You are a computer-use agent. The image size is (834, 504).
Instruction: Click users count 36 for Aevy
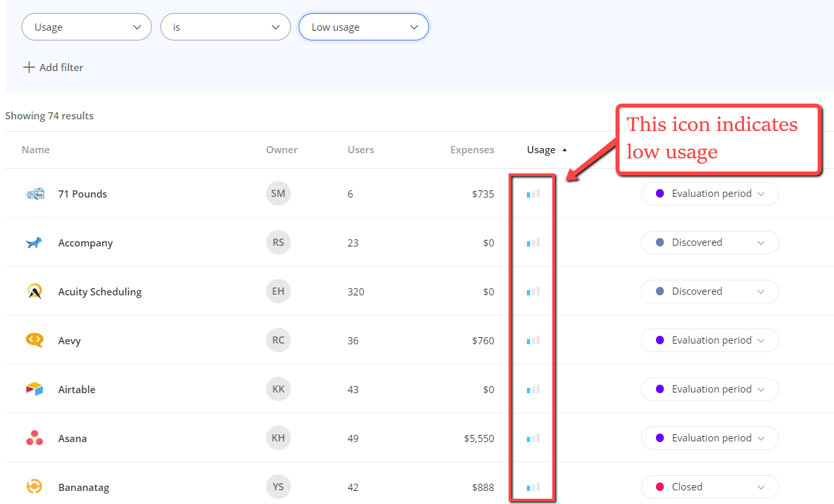(x=353, y=341)
